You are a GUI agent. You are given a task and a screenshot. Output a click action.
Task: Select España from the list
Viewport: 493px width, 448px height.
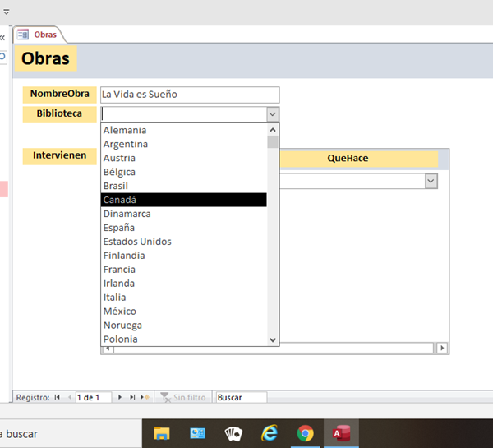pos(183,228)
